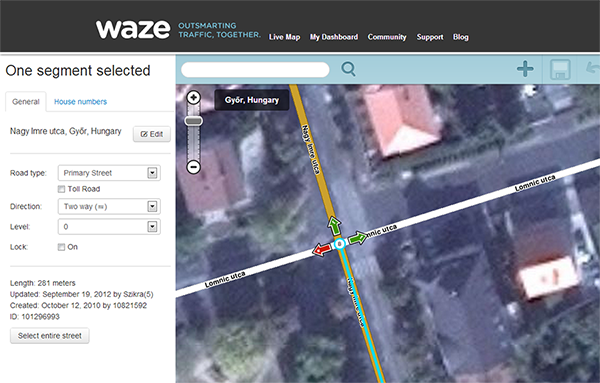Expand the Level dropdown
The image size is (600, 383).
[109, 227]
